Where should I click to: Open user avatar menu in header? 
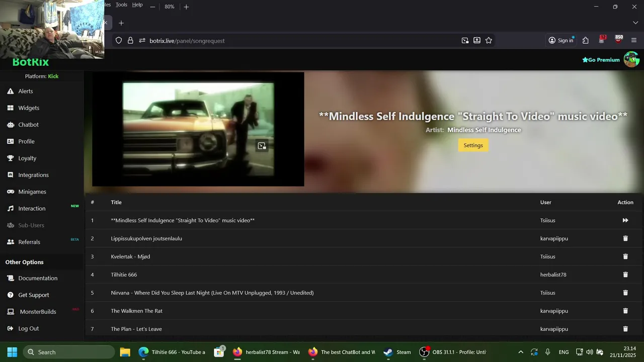point(631,59)
